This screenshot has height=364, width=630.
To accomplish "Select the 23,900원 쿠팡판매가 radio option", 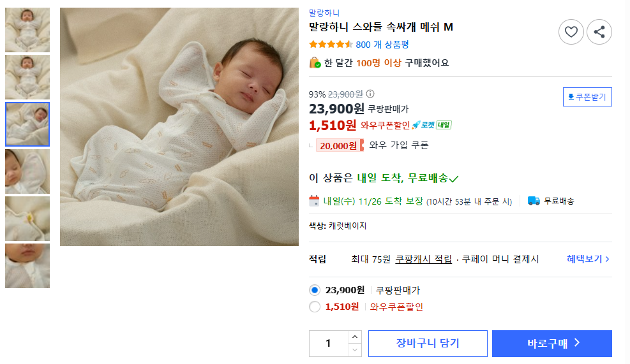I will [x=315, y=290].
